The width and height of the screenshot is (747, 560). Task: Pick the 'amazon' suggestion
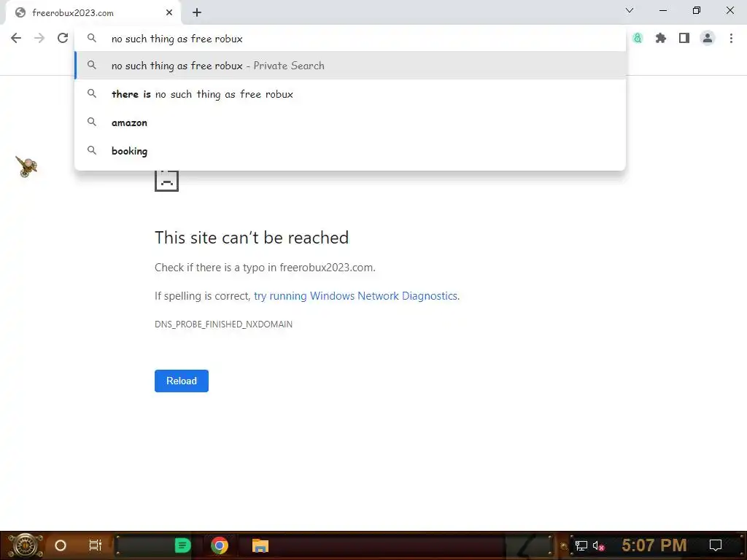coord(350,122)
